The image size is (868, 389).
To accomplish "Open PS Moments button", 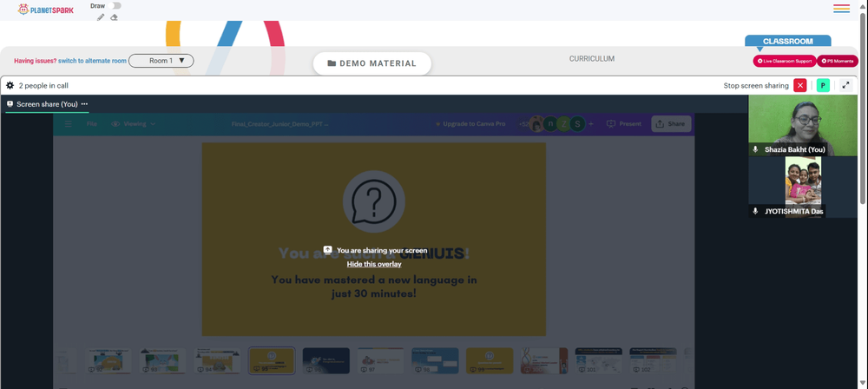I will [838, 61].
